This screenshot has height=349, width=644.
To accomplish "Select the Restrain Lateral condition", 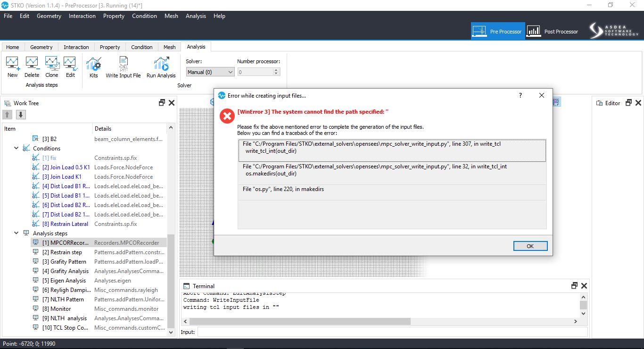I will click(99, 224).
